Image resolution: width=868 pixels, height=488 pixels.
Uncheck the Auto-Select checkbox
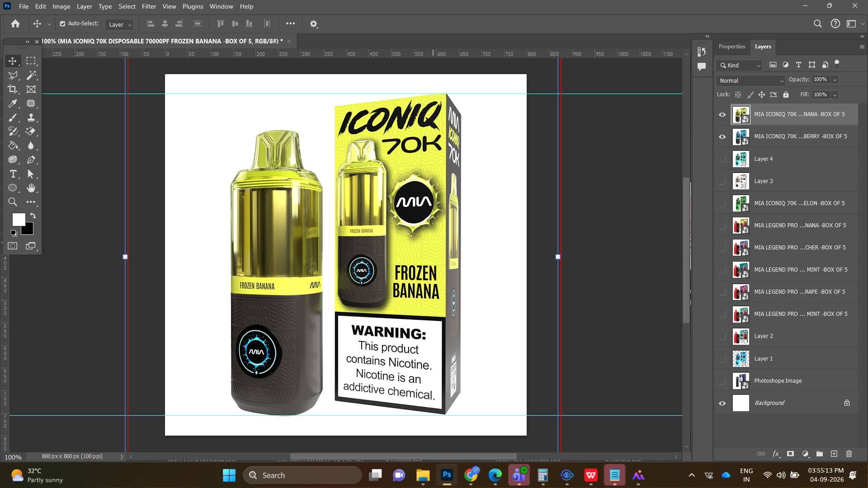[x=62, y=24]
